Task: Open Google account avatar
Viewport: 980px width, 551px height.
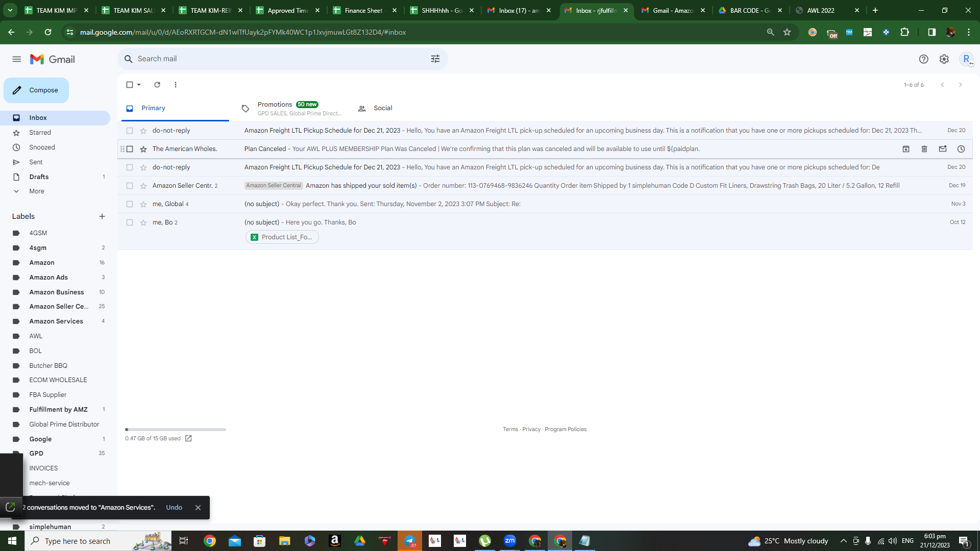Action: pyautogui.click(x=966, y=59)
